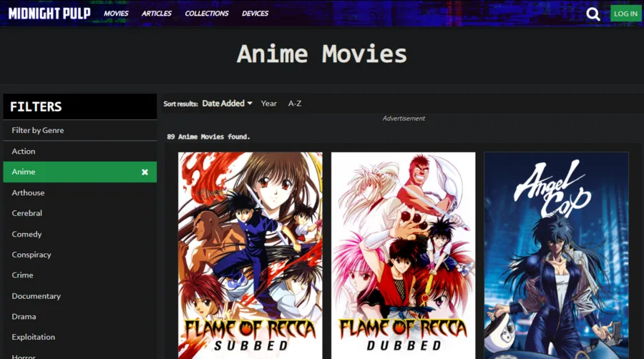
Task: Filter by the Arthouse genre
Action: 79,192
